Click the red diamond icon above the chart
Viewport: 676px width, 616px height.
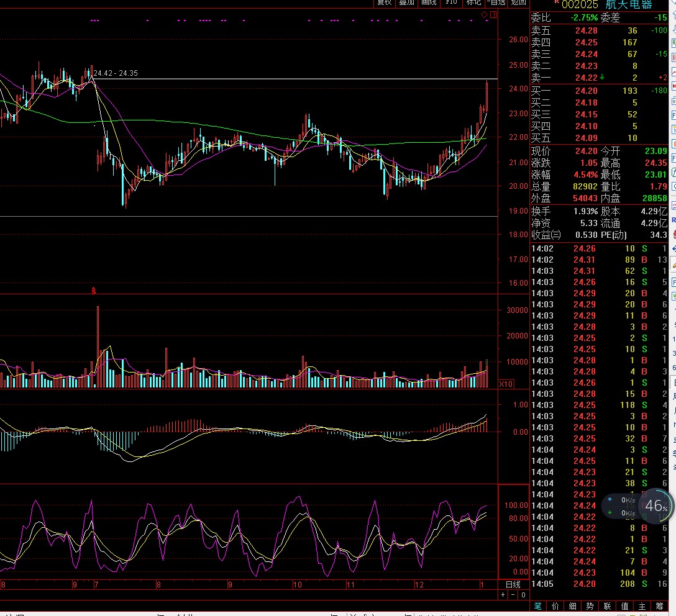coord(485,14)
